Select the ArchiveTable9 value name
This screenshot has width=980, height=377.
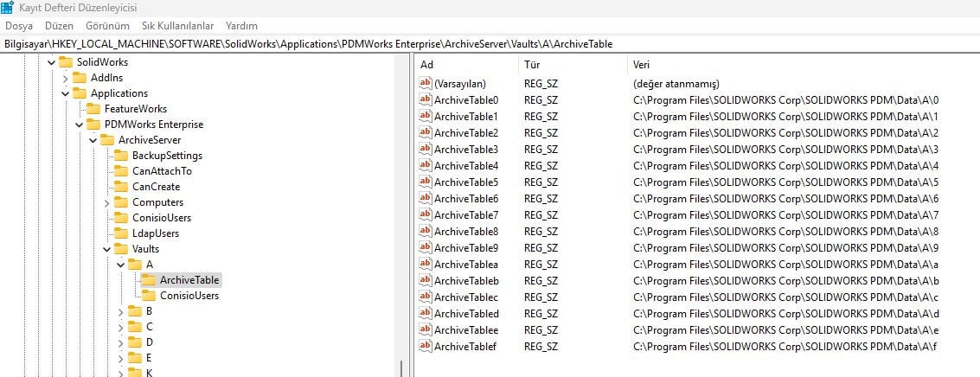(x=466, y=247)
